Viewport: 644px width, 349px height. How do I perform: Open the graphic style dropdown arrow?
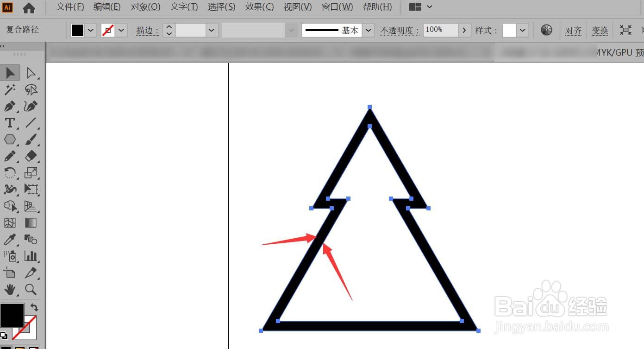click(x=523, y=31)
